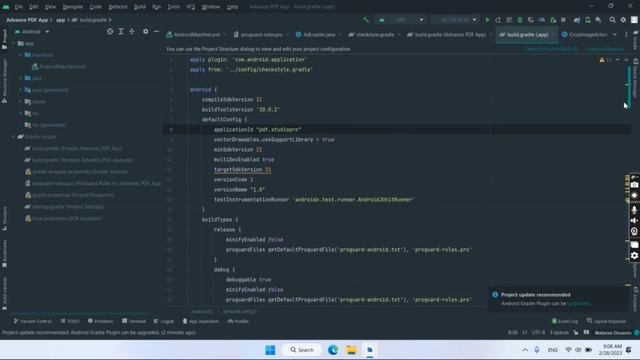Click targetSdkVersion 31 code line
This screenshot has width=640, height=360.
242,169
